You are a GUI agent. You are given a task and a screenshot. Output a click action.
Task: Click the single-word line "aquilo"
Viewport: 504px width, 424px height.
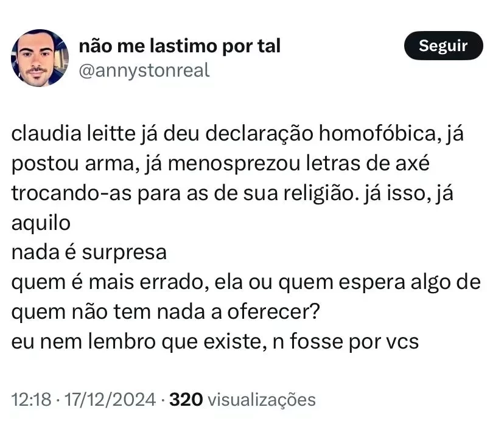click(41, 223)
